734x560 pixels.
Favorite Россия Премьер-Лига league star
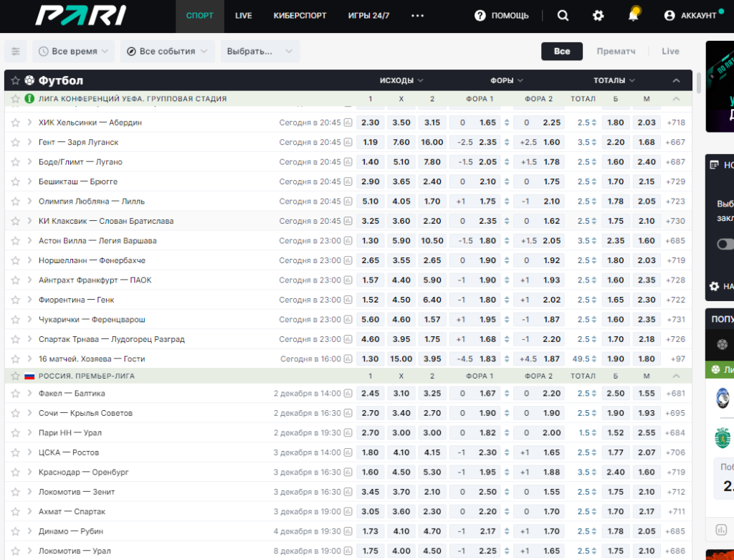tap(16, 376)
